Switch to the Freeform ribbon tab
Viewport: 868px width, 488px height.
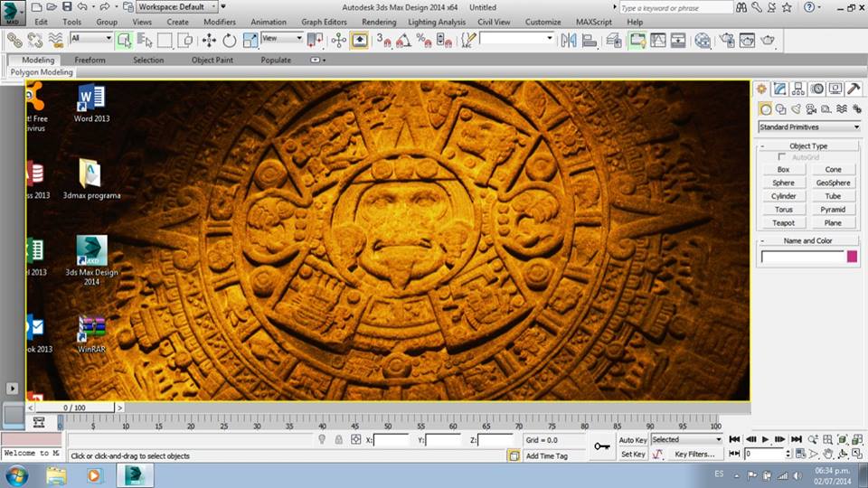click(x=90, y=60)
